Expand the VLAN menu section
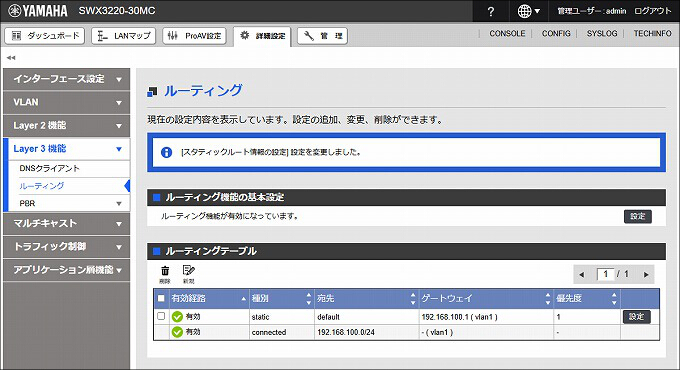Viewport: 680px width, 370px height. [66, 102]
